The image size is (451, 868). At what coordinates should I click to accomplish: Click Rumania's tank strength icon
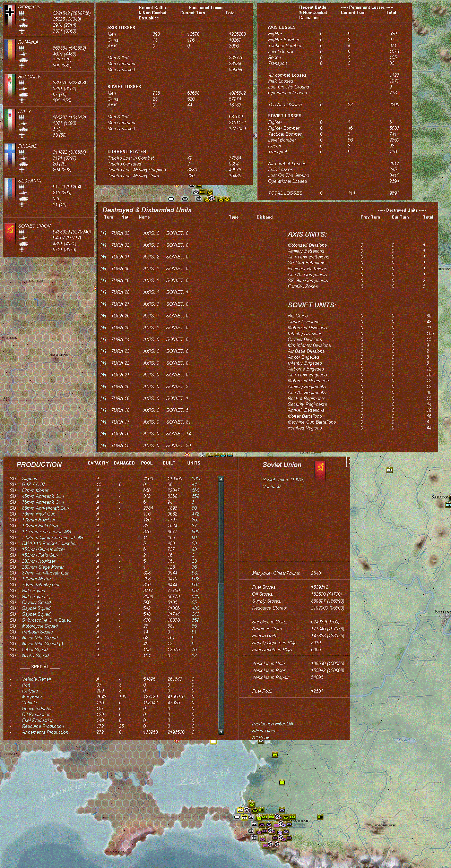tap(23, 60)
